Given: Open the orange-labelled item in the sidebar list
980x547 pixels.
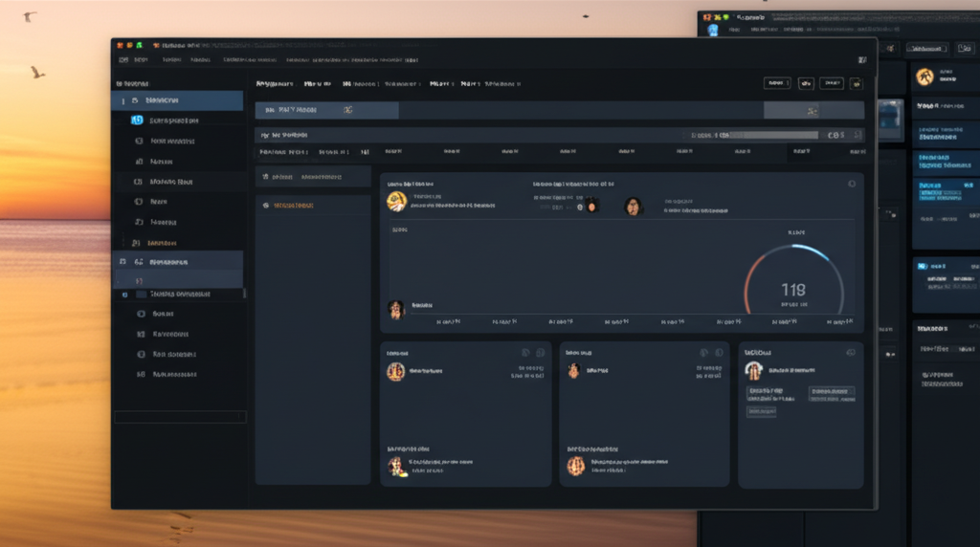Looking at the screenshot, I should point(161,243).
